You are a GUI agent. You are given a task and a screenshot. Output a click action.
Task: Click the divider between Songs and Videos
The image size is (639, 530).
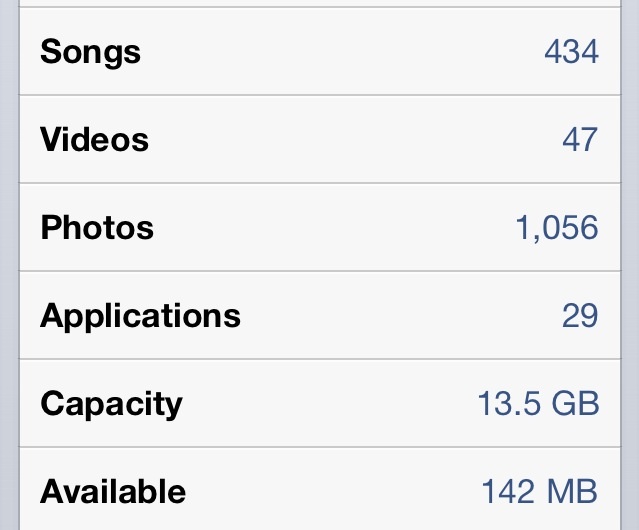[x=320, y=95]
